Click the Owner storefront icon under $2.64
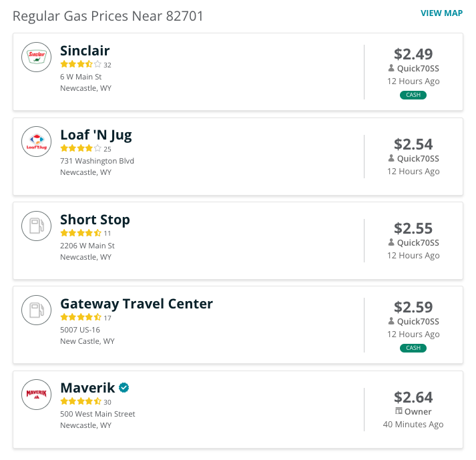Viewport: 476px width, 460px height. 399,411
